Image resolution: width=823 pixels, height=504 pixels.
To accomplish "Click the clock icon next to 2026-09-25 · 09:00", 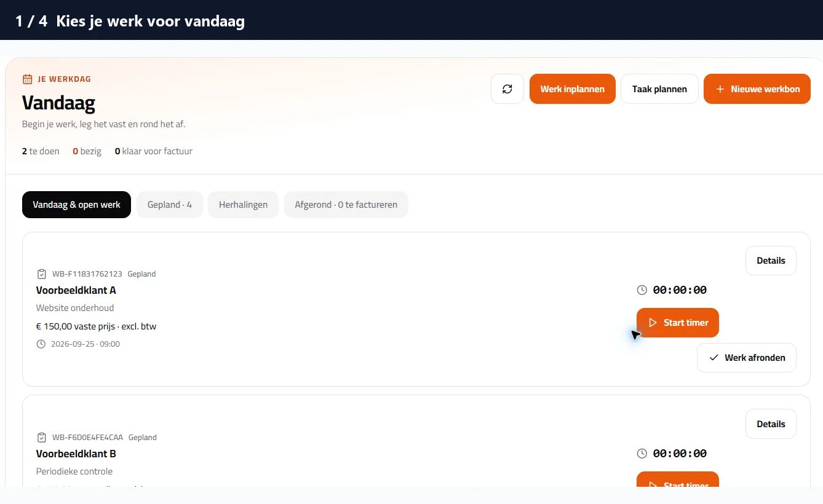I will [x=41, y=344].
